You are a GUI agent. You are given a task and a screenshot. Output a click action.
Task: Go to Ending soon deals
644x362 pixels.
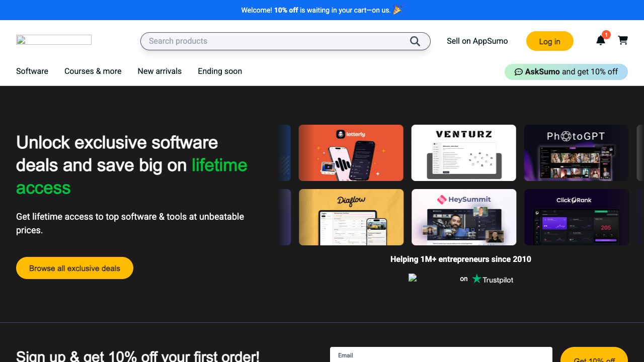click(220, 71)
